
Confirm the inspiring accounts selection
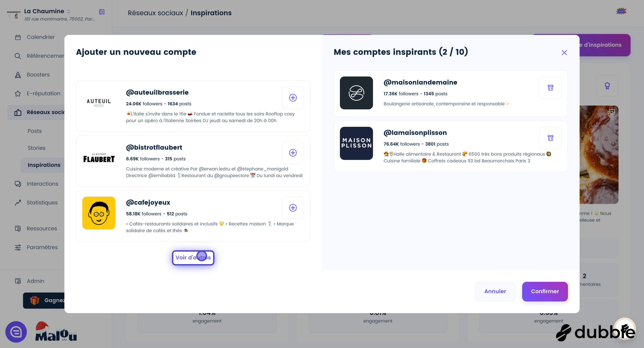545,291
